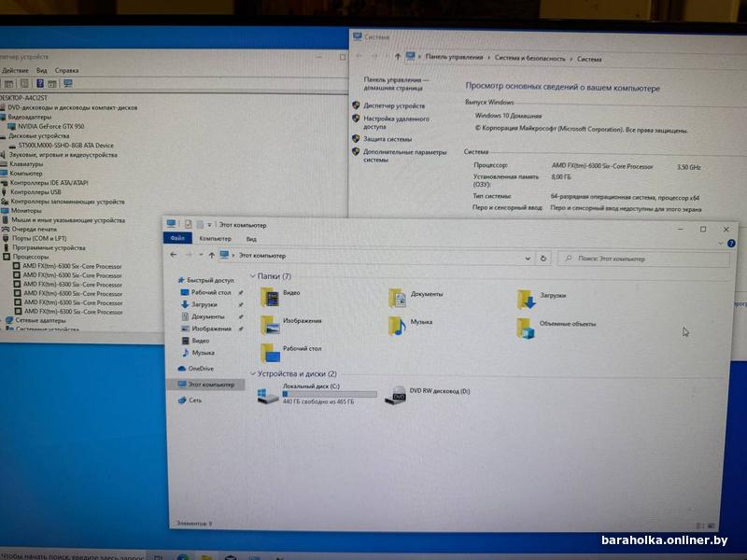Open breadcrumb arrow before Этот компьютер in address bar

[233, 256]
